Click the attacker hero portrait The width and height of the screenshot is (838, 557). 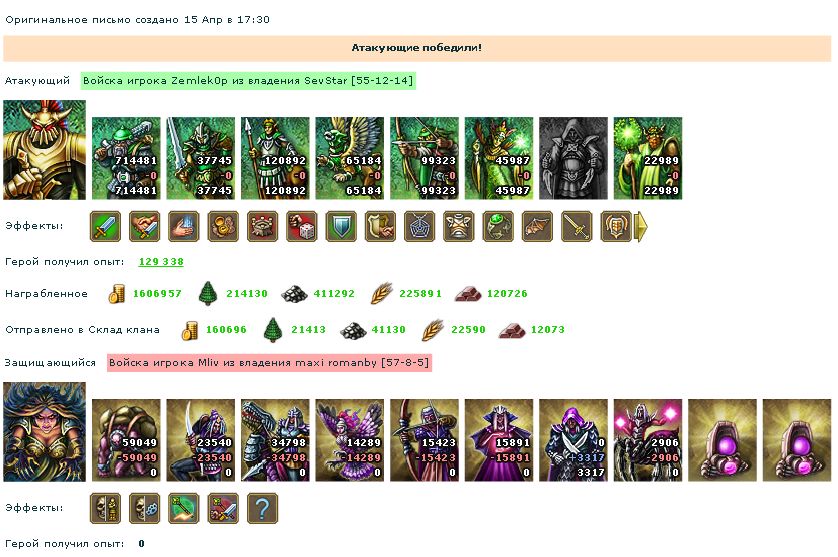coord(44,150)
